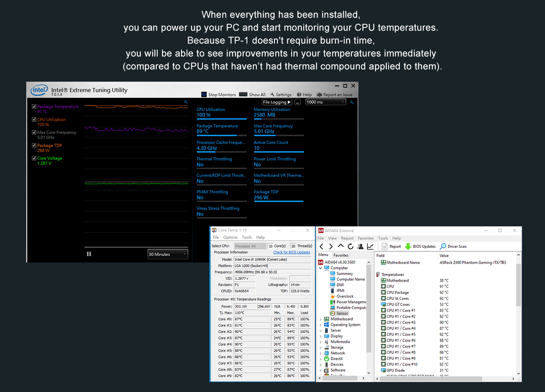The width and height of the screenshot is (545, 392).
Task: Select the Network node in AIDA64 tree
Action: (x=334, y=353)
